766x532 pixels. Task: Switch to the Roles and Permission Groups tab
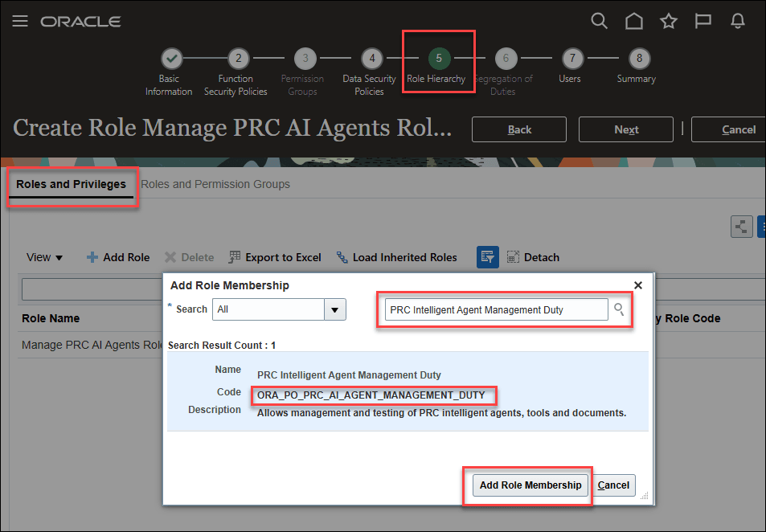coord(215,184)
